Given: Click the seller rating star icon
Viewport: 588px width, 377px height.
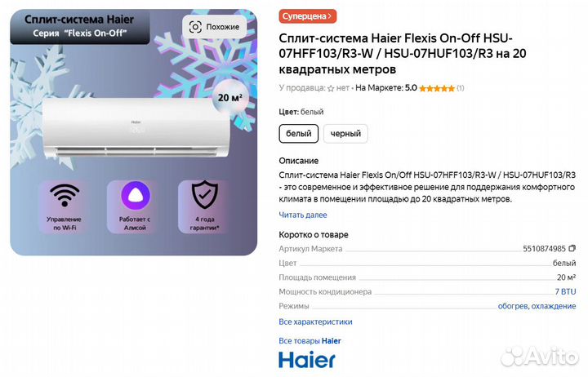Looking at the screenshot, I should (331, 88).
